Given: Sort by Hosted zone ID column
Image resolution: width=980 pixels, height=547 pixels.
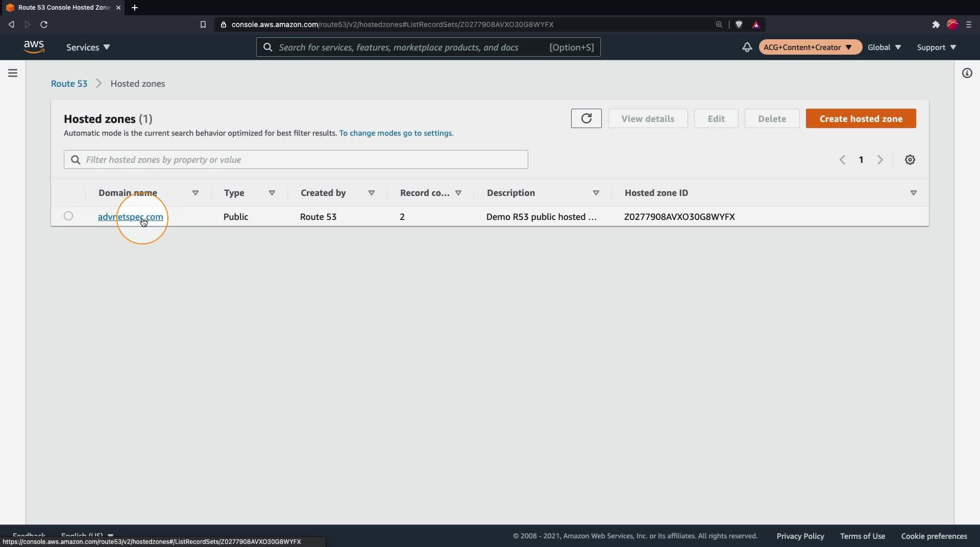Looking at the screenshot, I should tap(913, 193).
